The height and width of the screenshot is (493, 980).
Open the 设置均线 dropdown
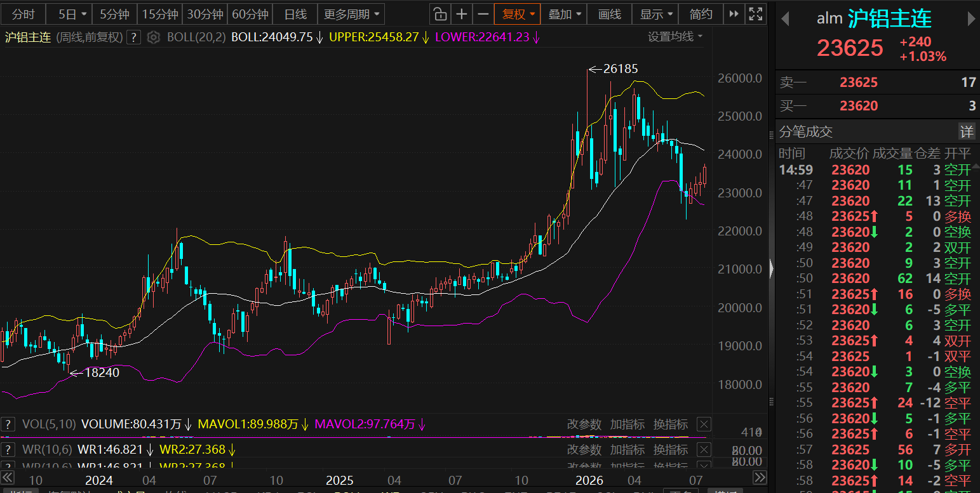coord(675,37)
